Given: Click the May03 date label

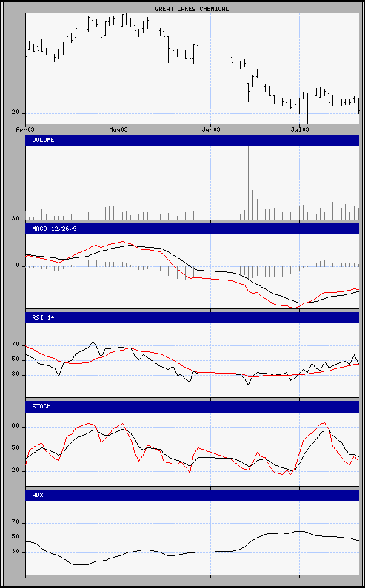Looking at the screenshot, I should tap(118, 129).
